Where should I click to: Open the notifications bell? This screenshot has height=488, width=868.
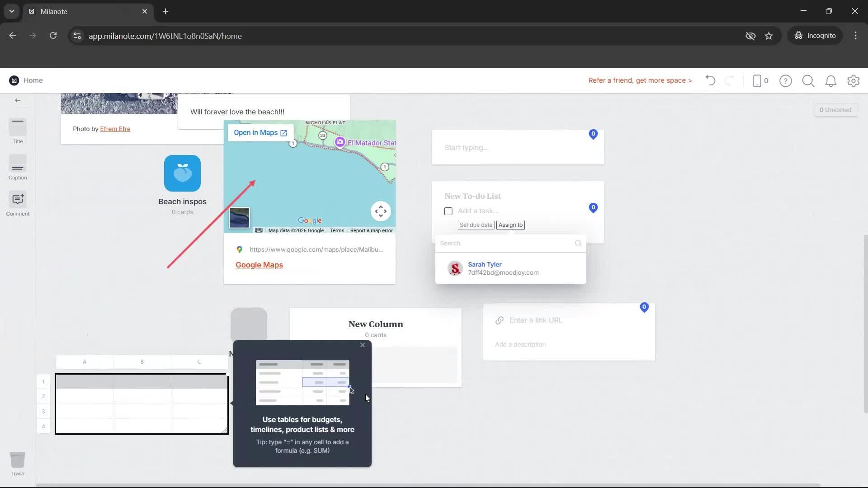(830, 81)
